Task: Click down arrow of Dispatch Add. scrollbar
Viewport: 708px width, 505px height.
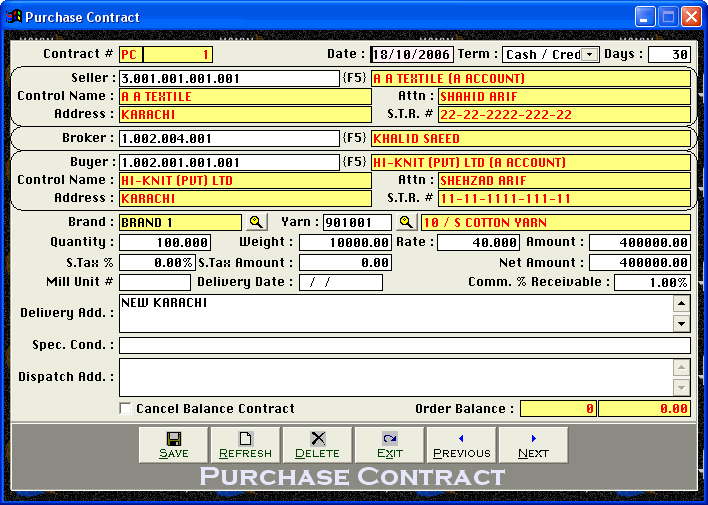Action: [x=681, y=387]
